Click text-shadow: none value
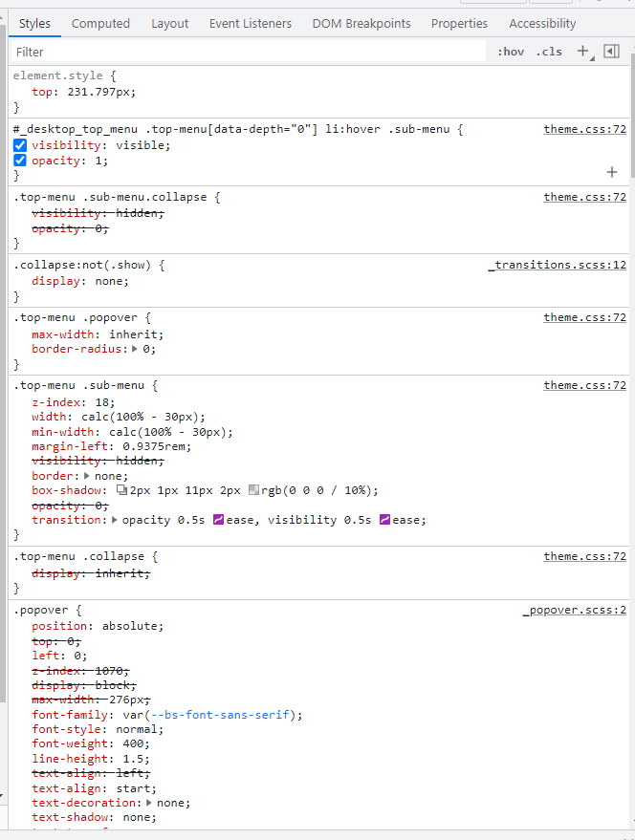This screenshot has width=635, height=840. pyautogui.click(x=136, y=817)
